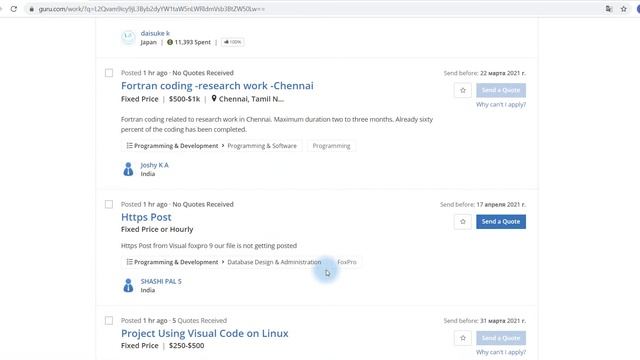Click Programming & Software category tag
Screen dimensions: 640x360
pyautogui.click(x=262, y=146)
